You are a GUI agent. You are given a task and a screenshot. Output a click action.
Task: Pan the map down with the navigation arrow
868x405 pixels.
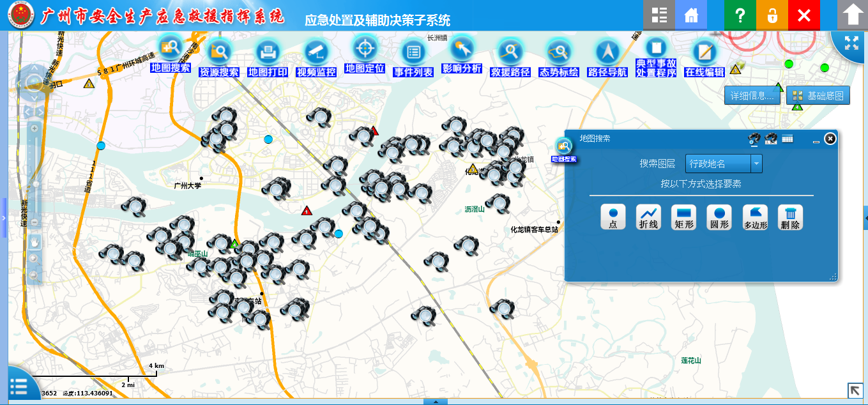click(33, 97)
